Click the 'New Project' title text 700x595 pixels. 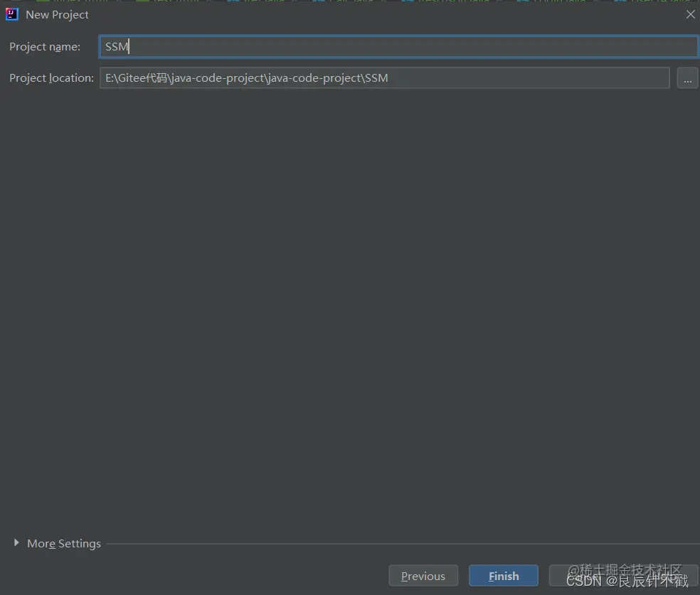(x=57, y=15)
